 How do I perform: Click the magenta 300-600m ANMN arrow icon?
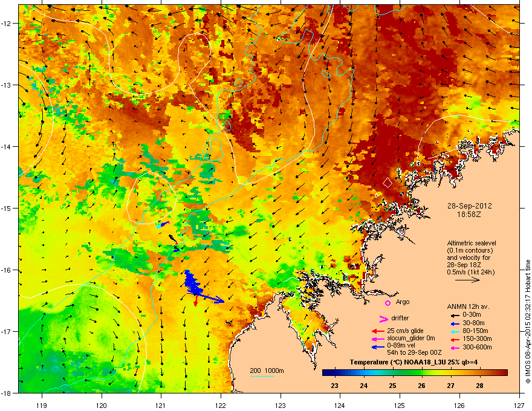[455, 348]
